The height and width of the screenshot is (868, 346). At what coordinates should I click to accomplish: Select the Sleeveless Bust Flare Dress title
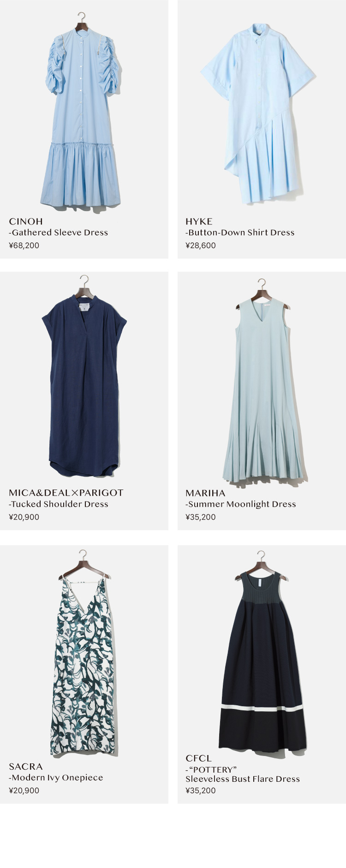[x=243, y=779]
